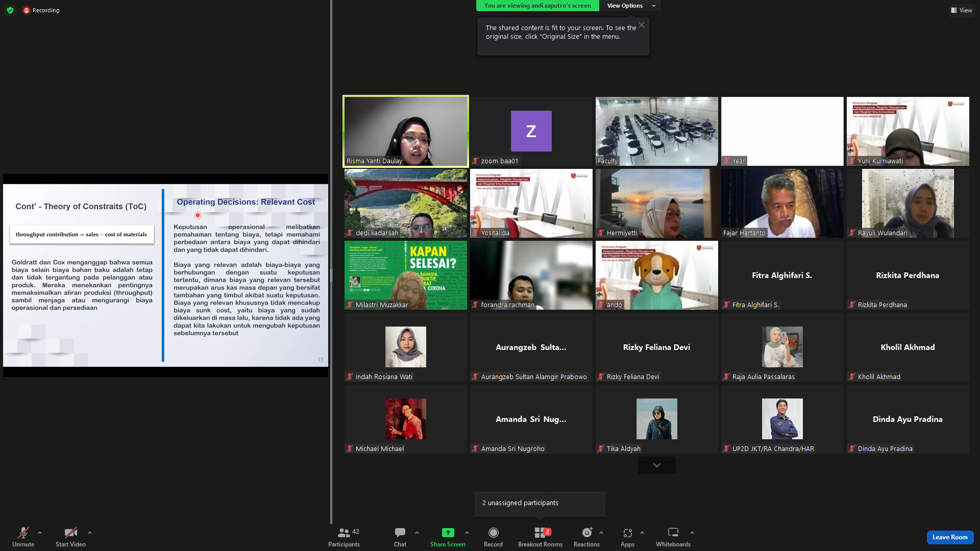
Task: Select forandra.rachman's video tile
Action: (531, 275)
